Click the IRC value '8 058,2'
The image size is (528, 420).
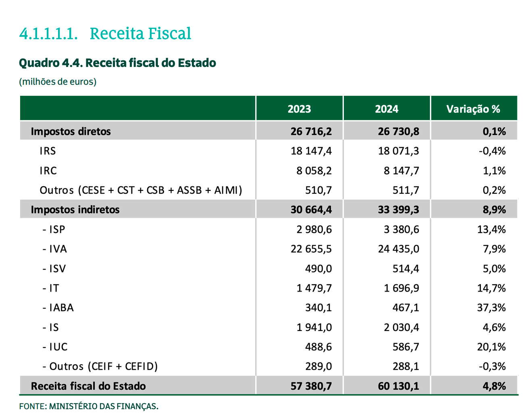(314, 171)
